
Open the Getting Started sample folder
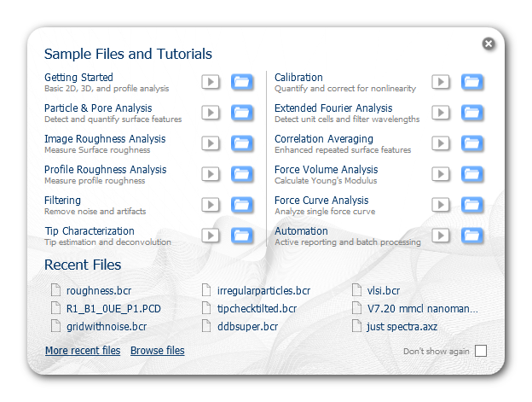(242, 82)
